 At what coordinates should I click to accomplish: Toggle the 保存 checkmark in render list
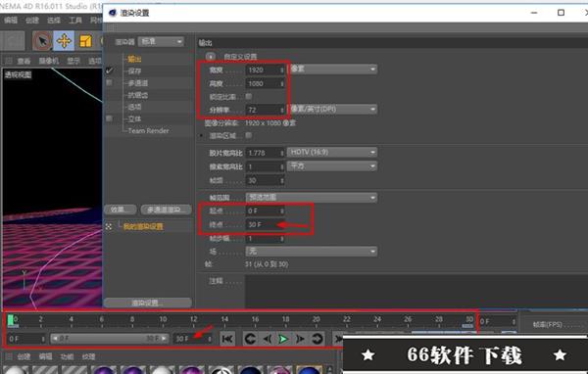(109, 70)
